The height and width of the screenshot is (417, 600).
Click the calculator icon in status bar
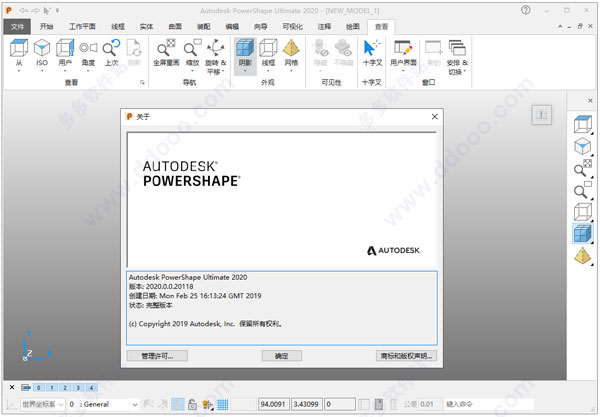[x=379, y=404]
